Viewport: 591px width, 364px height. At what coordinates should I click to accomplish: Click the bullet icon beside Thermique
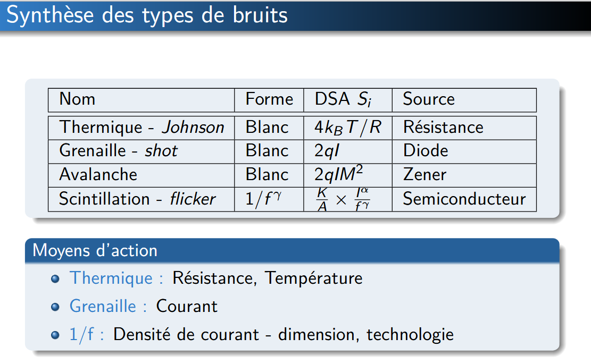(x=55, y=279)
